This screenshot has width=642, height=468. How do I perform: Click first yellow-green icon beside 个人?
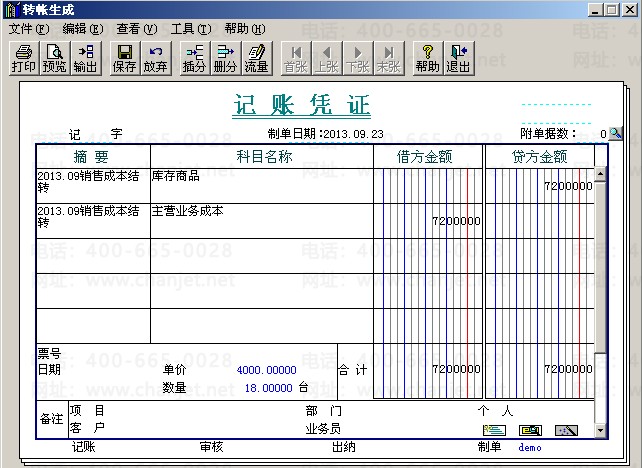pos(494,430)
